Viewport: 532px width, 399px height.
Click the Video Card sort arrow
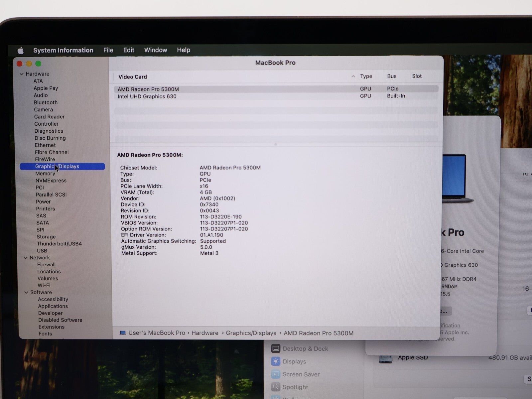[353, 76]
